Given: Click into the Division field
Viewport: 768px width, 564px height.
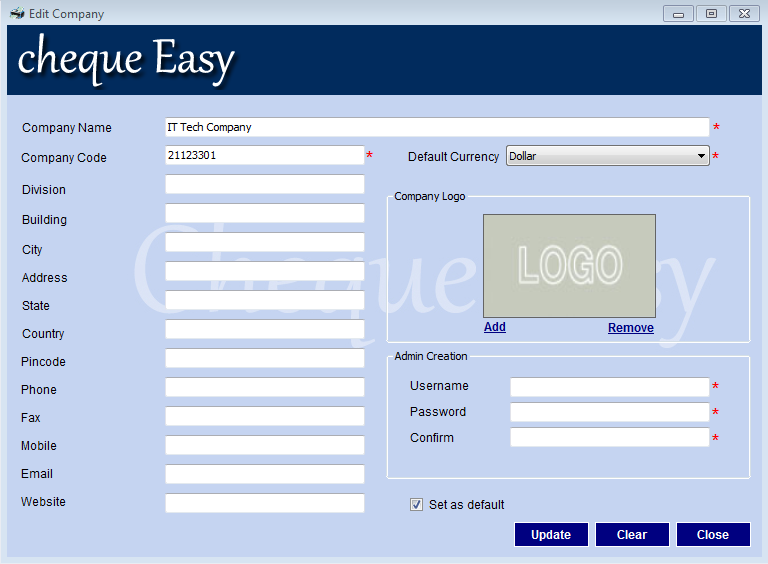Looking at the screenshot, I should [264, 184].
